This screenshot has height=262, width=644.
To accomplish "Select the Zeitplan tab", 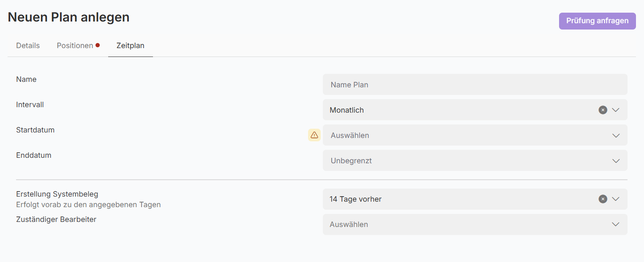I will 131,46.
